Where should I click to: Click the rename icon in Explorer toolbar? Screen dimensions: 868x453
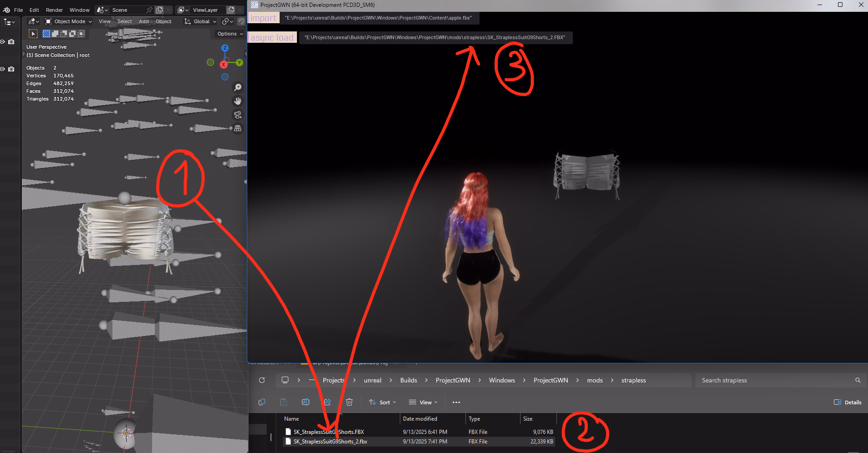tap(306, 402)
